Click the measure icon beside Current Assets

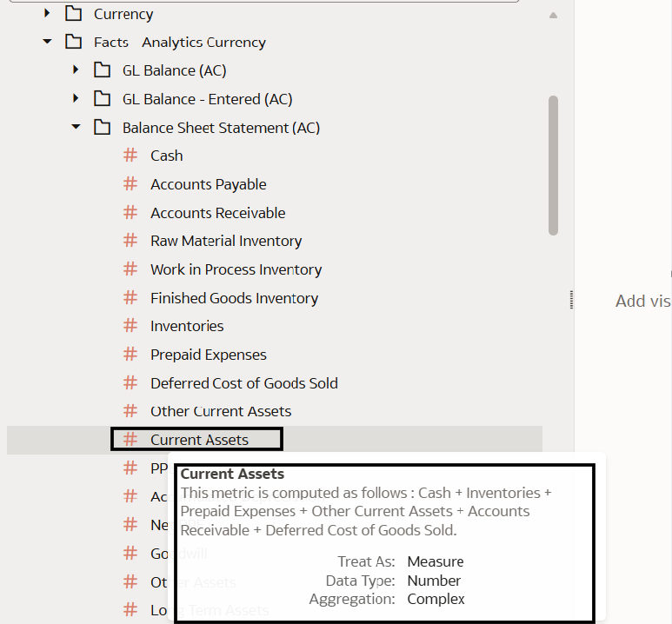click(130, 439)
